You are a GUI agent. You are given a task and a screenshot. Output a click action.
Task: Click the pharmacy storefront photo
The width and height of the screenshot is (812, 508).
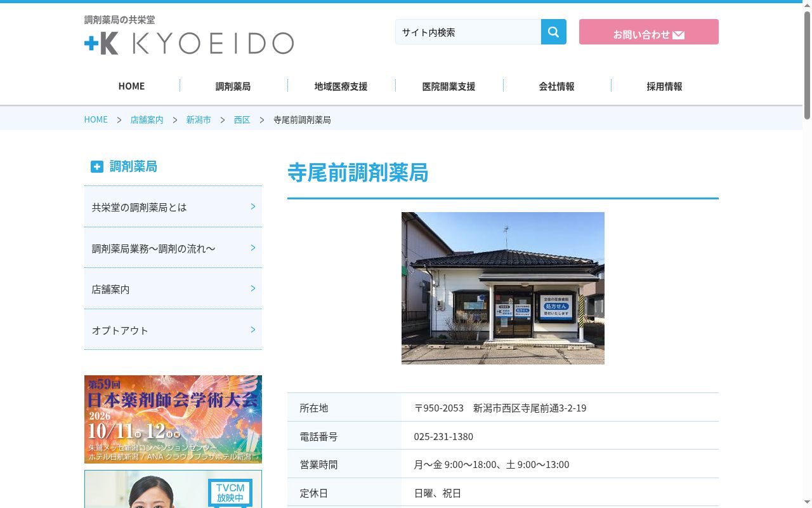[503, 288]
